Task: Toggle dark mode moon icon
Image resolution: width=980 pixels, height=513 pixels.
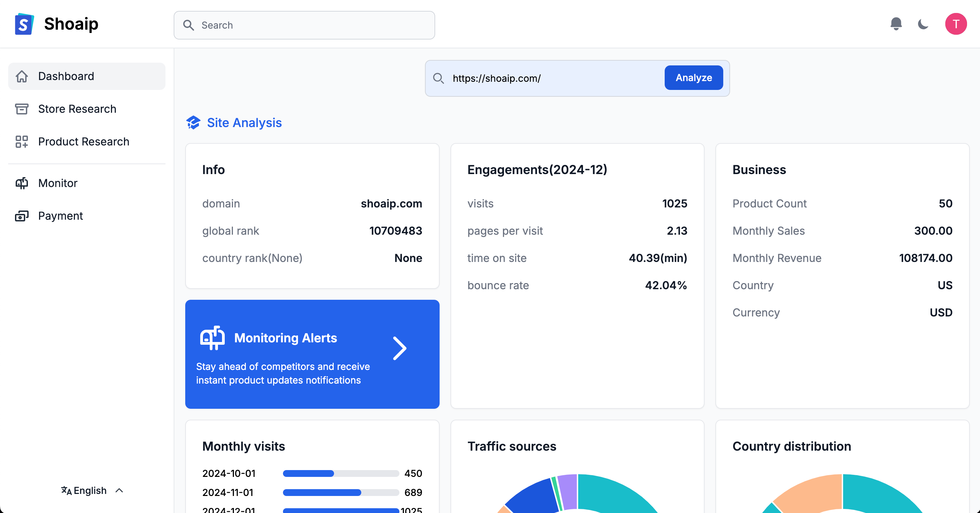Action: (x=923, y=25)
